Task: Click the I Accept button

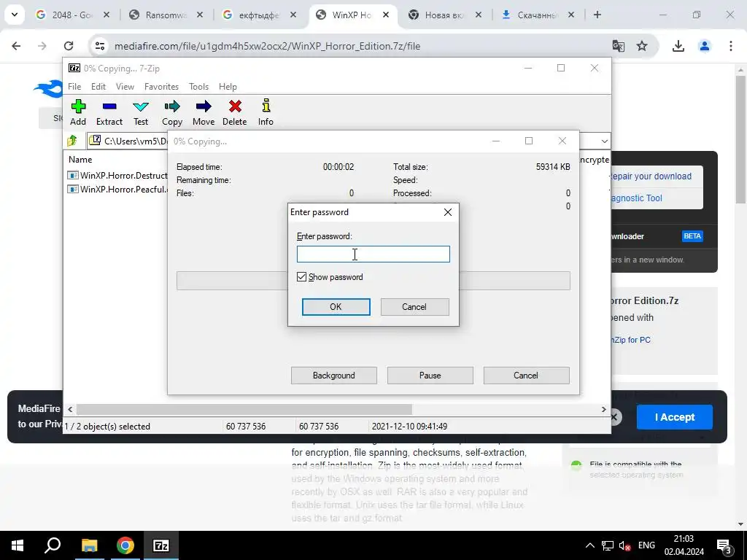Action: 675,417
